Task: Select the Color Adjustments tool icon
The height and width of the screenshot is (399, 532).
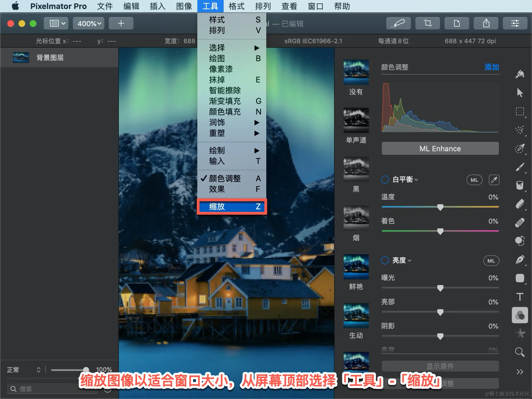Action: (520, 315)
